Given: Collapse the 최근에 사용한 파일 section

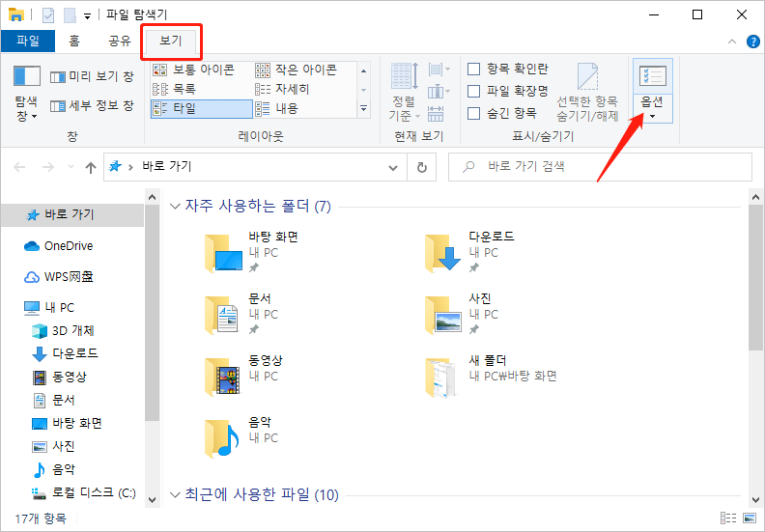Looking at the screenshot, I should click(175, 495).
